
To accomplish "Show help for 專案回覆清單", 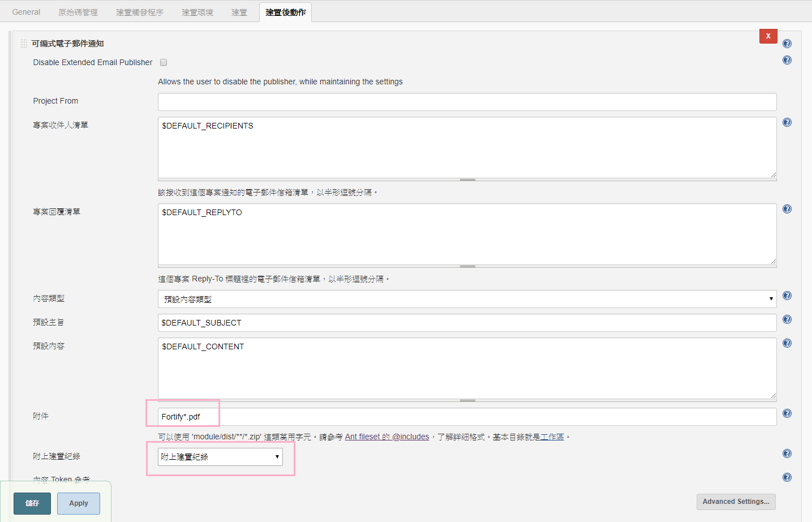I will [x=787, y=209].
